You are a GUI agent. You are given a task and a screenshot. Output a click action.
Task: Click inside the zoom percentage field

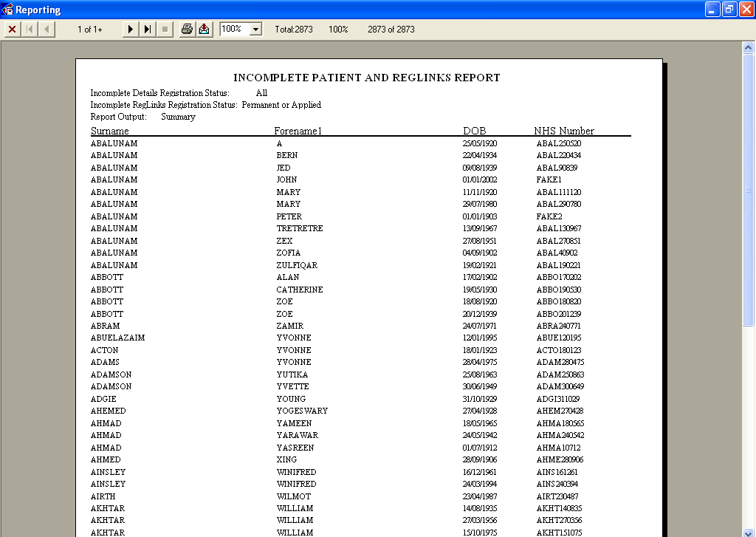235,30
